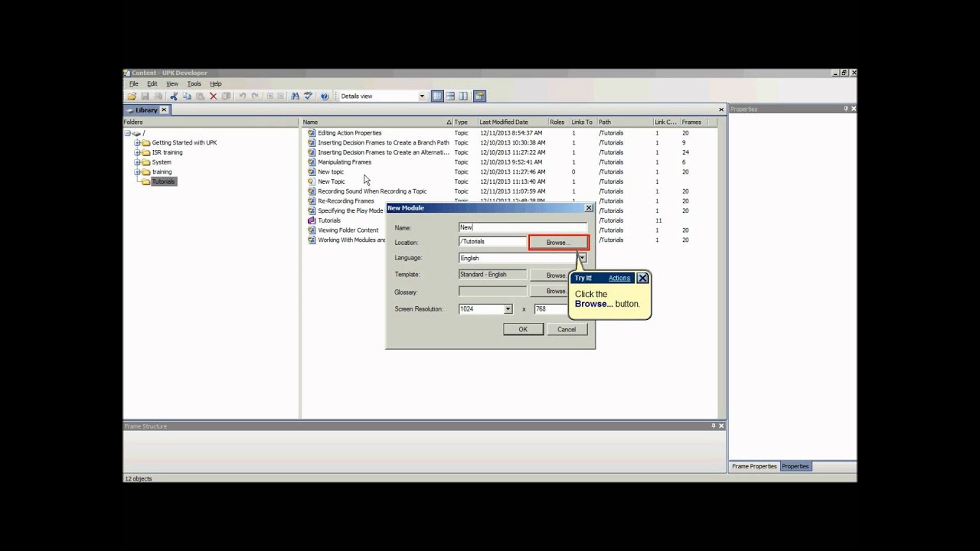The width and height of the screenshot is (980, 551).
Task: Open the Help menu
Action: pyautogui.click(x=216, y=84)
